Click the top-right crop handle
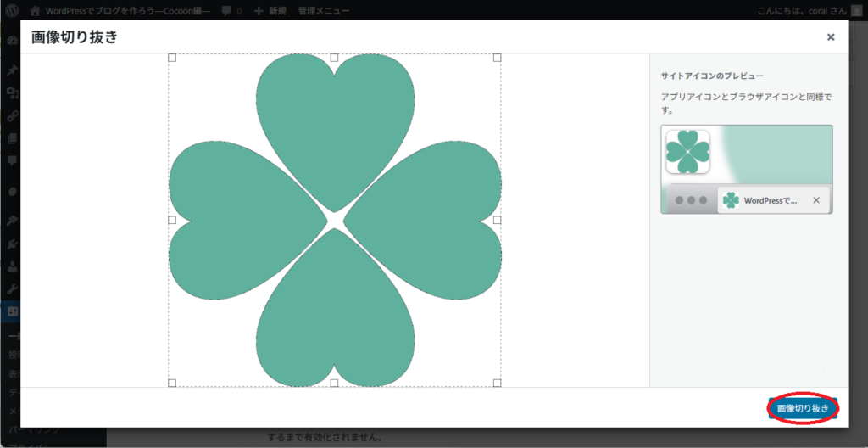The image size is (868, 448). point(497,58)
